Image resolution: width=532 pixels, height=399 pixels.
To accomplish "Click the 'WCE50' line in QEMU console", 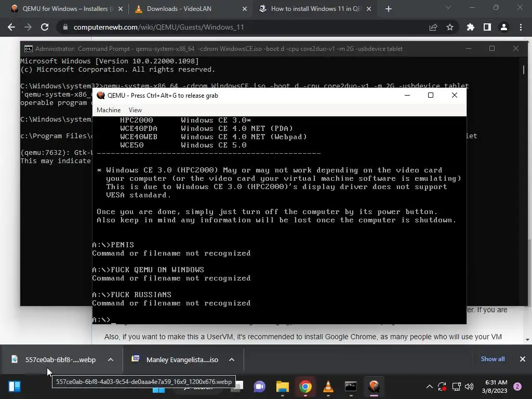I will click(x=183, y=145).
